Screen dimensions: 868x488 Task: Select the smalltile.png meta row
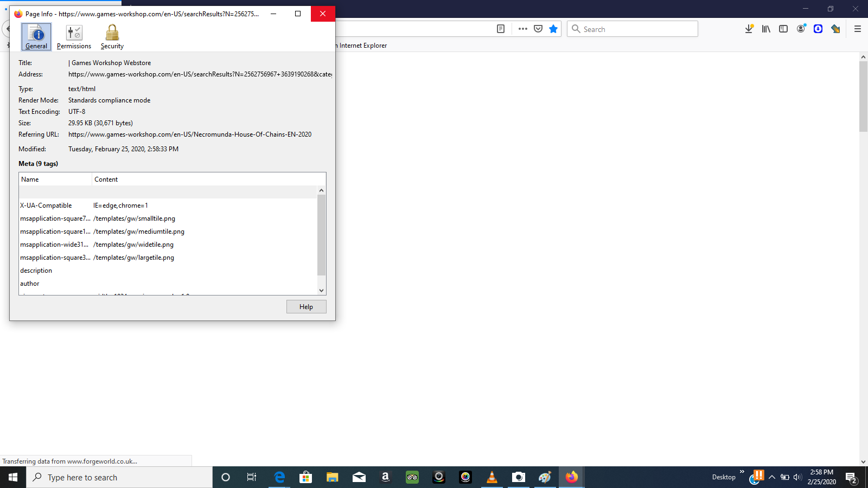coord(168,219)
